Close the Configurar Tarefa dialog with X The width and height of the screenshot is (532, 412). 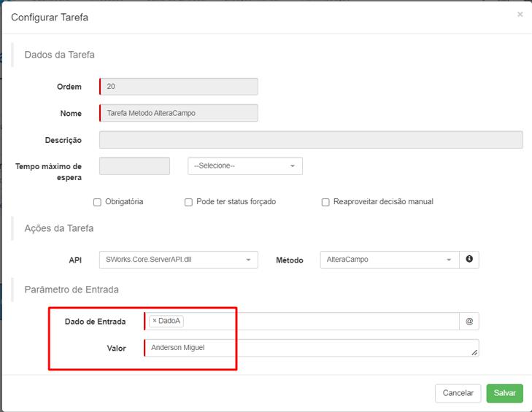coord(520,15)
